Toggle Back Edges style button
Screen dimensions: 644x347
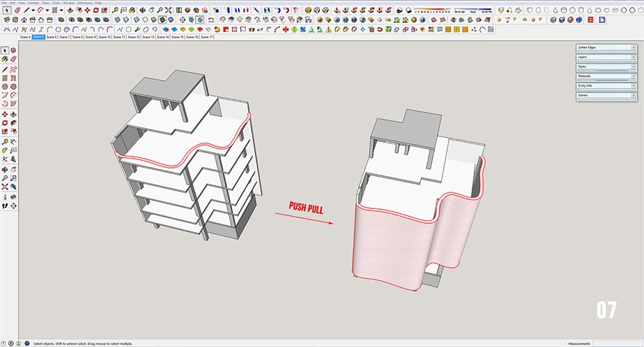pos(125,19)
